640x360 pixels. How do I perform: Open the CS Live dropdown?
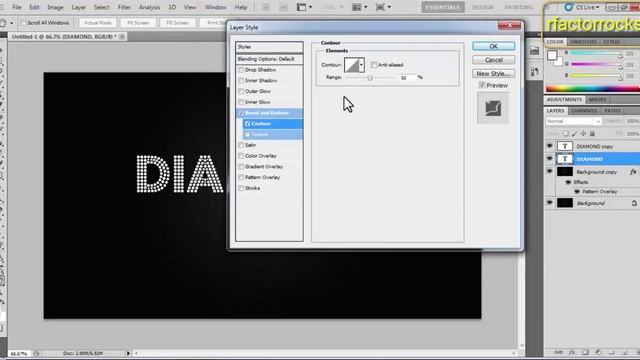[x=598, y=7]
